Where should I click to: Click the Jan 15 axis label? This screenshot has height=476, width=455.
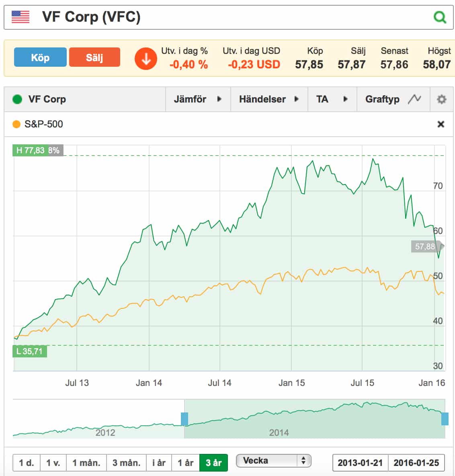[291, 383]
